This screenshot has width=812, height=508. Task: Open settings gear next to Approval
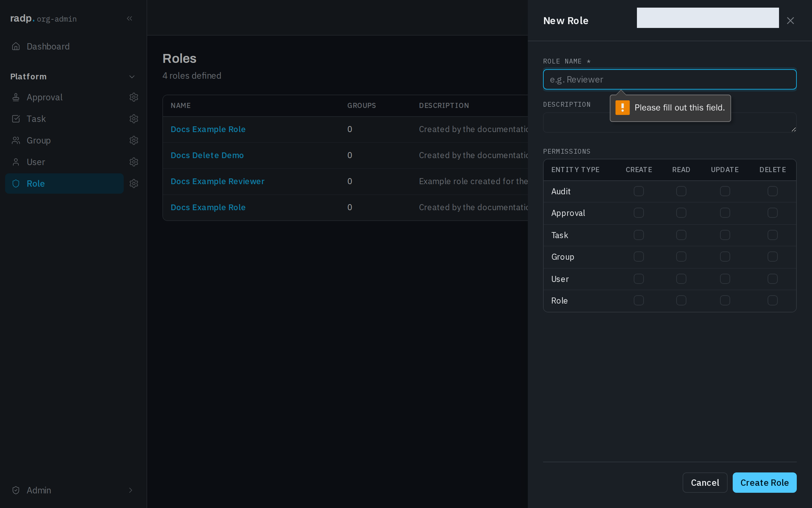pos(134,97)
